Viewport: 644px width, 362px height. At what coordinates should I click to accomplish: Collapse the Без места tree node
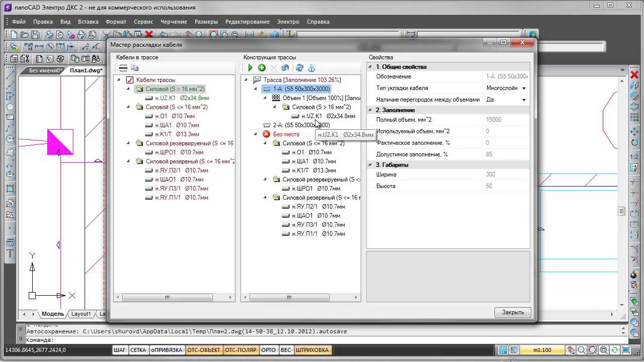[257, 134]
